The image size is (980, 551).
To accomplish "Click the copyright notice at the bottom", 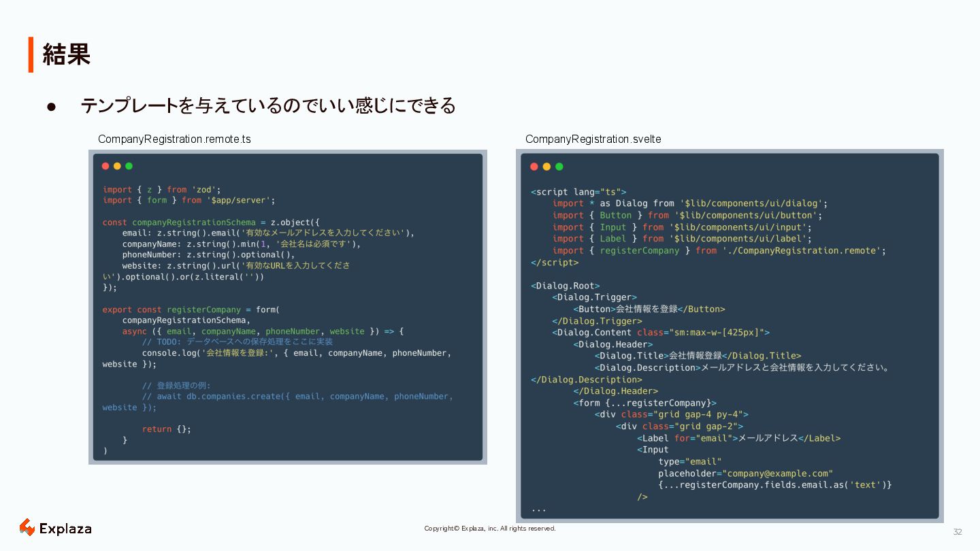I will point(490,529).
